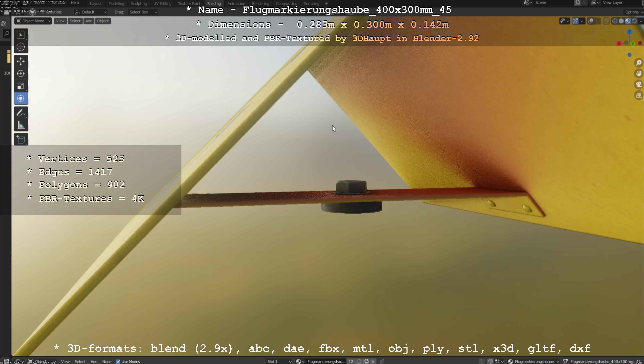Open the viewport View menu
The image size is (644, 364).
[60, 21]
